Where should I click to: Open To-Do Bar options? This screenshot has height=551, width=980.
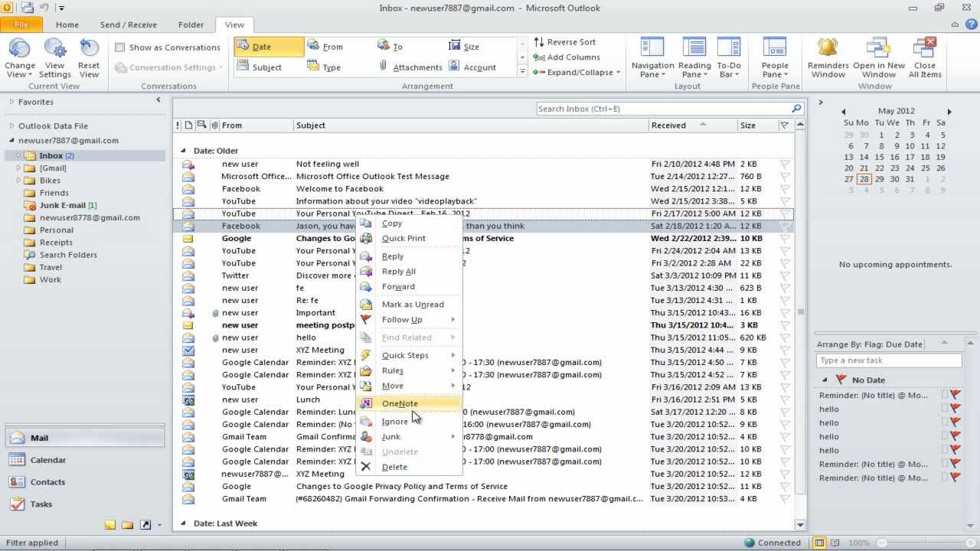point(728,58)
